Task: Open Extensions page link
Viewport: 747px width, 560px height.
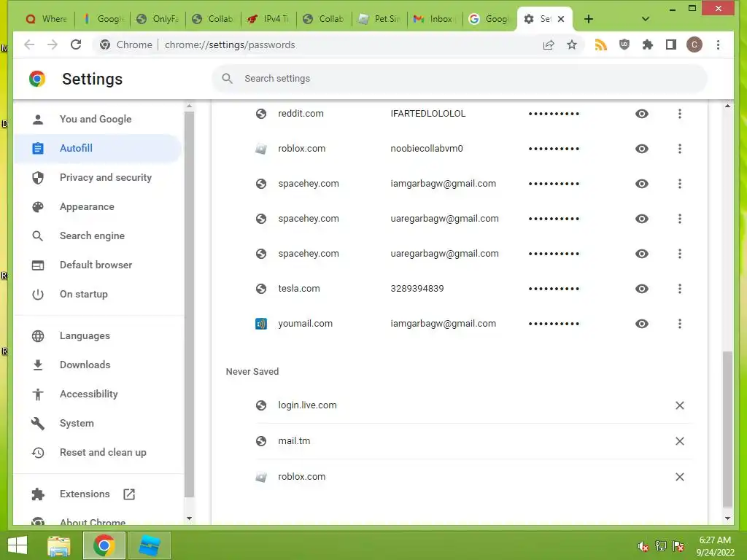Action: pyautogui.click(x=98, y=494)
